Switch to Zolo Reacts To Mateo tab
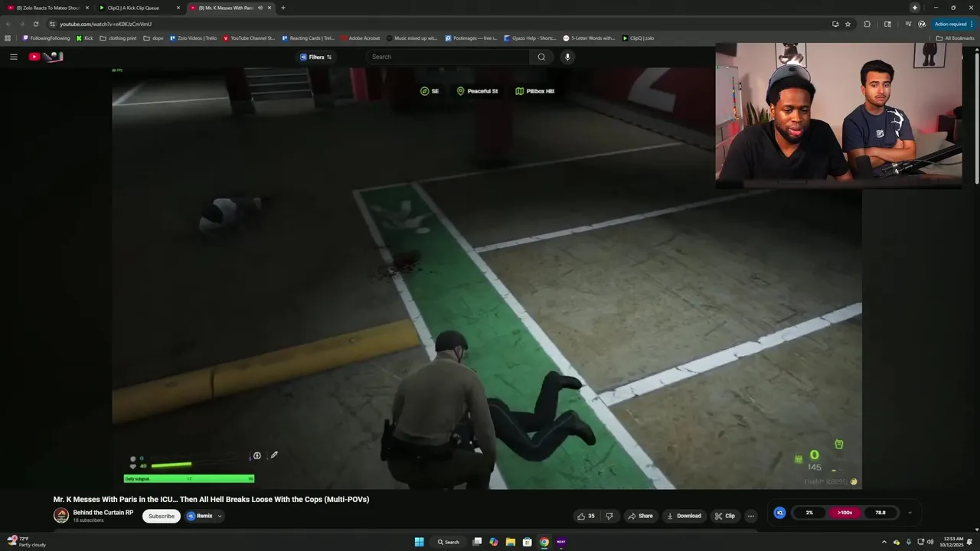 48,8
